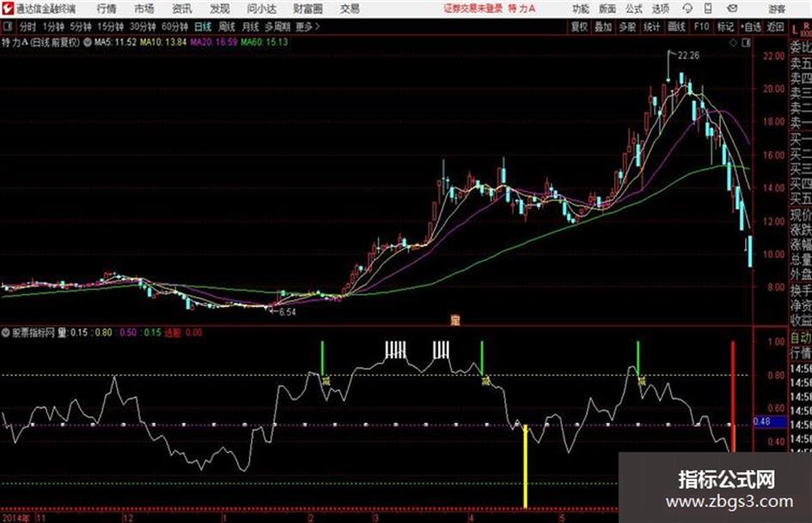
Task: Open F10 company info
Action: click(x=701, y=27)
